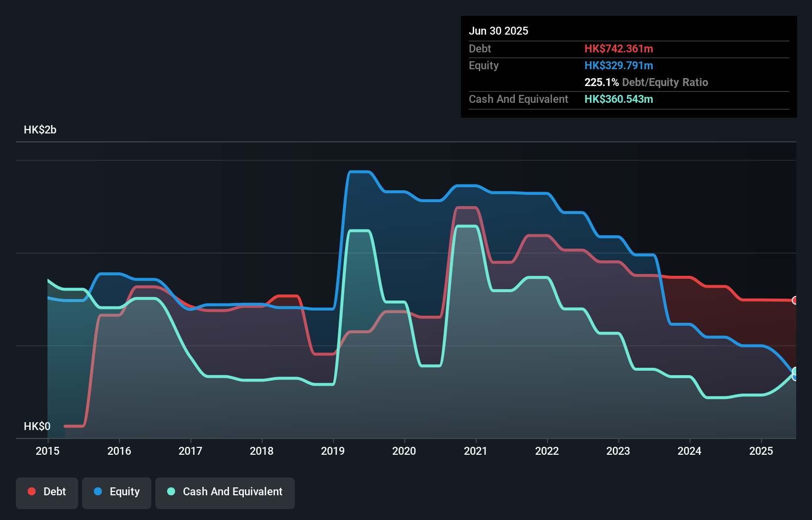This screenshot has height=520, width=812.
Task: Open the Equity legend entry options
Action: point(116,491)
